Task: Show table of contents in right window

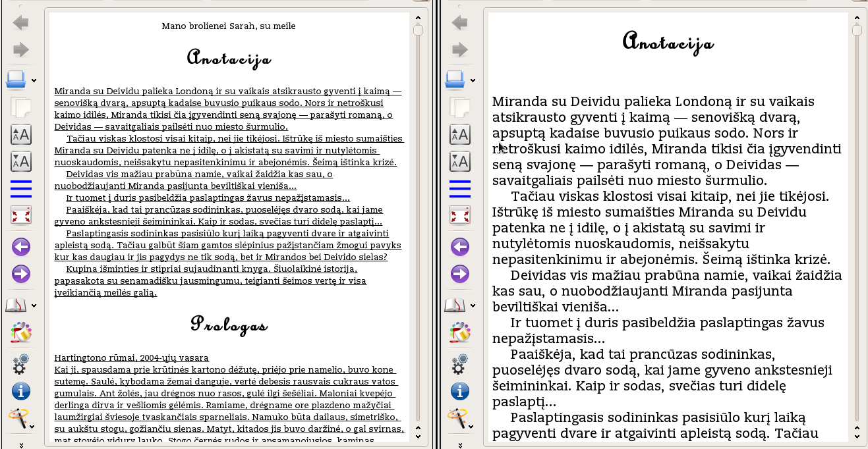Action: [x=460, y=188]
